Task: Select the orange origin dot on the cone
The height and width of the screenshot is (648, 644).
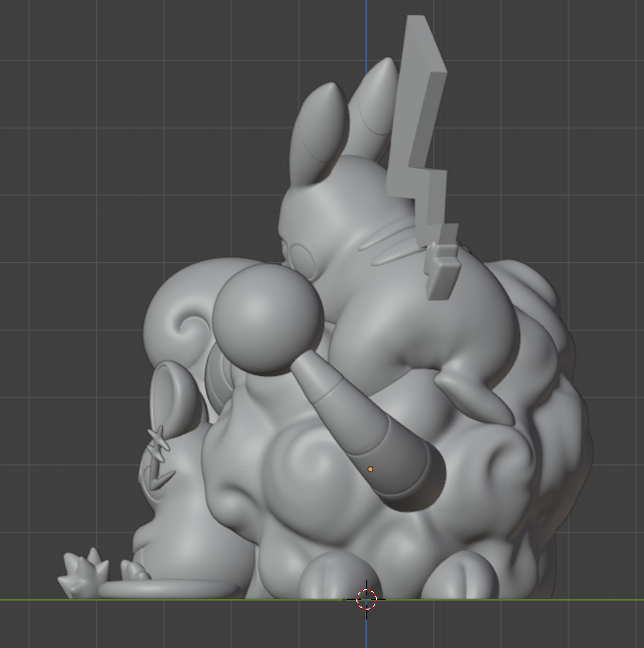Action: pyautogui.click(x=370, y=469)
